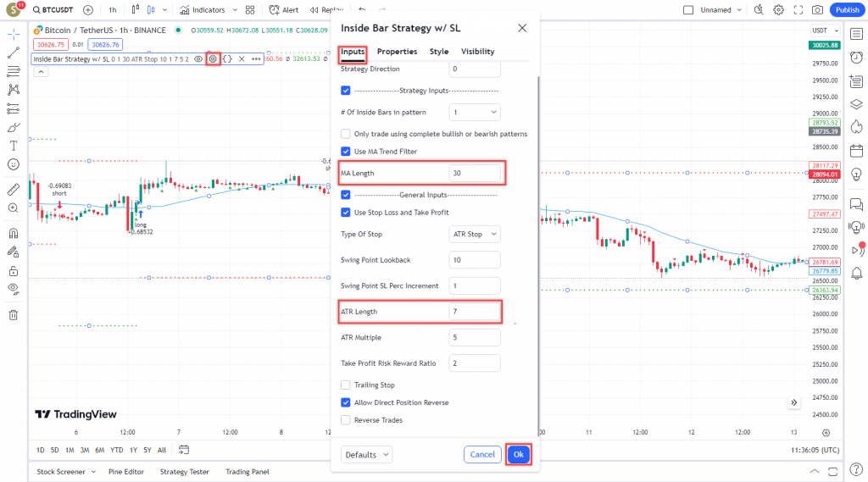Switch to the Style tab
This screenshot has width=868, height=482.
[x=439, y=52]
